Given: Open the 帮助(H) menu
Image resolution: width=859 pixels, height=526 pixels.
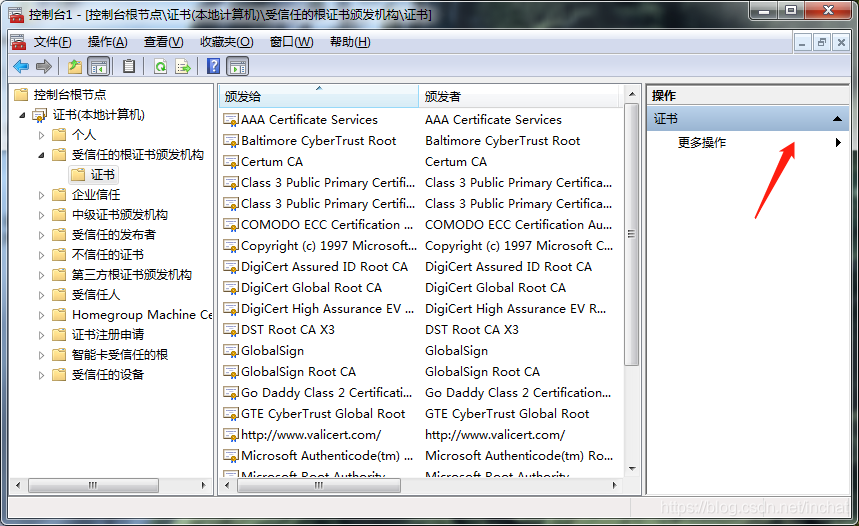Looking at the screenshot, I should 350,42.
